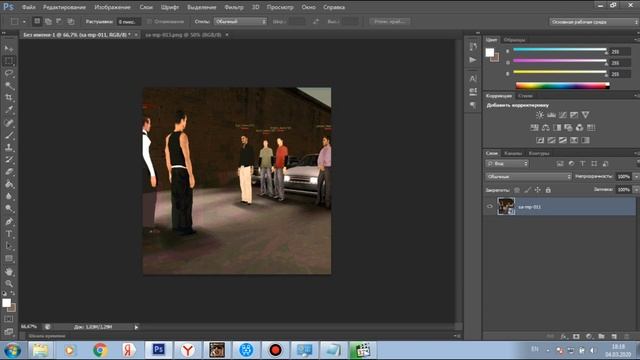Click the cyan color slider track
The width and height of the screenshot is (640, 360).
coord(560,49)
